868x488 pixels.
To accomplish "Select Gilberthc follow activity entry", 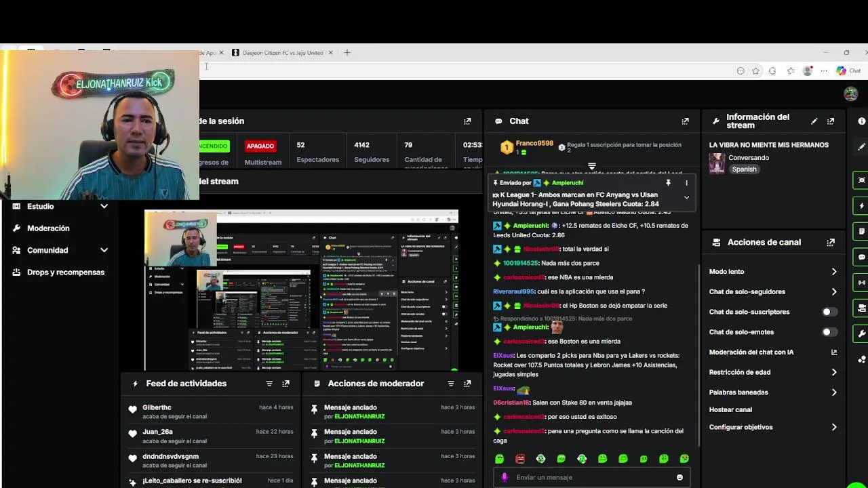I will [210, 411].
